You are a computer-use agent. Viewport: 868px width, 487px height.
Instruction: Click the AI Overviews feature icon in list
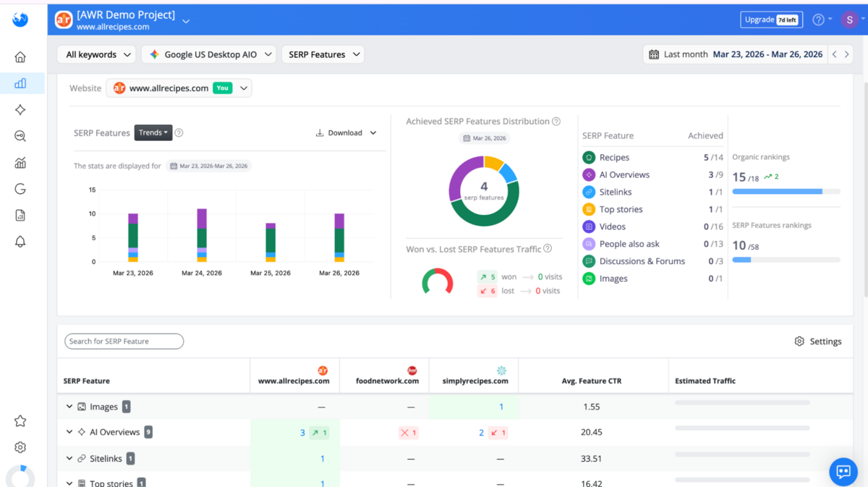[589, 174]
